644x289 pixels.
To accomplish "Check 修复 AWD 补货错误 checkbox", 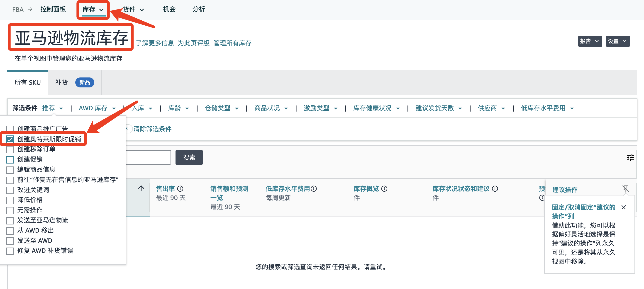I will point(10,251).
